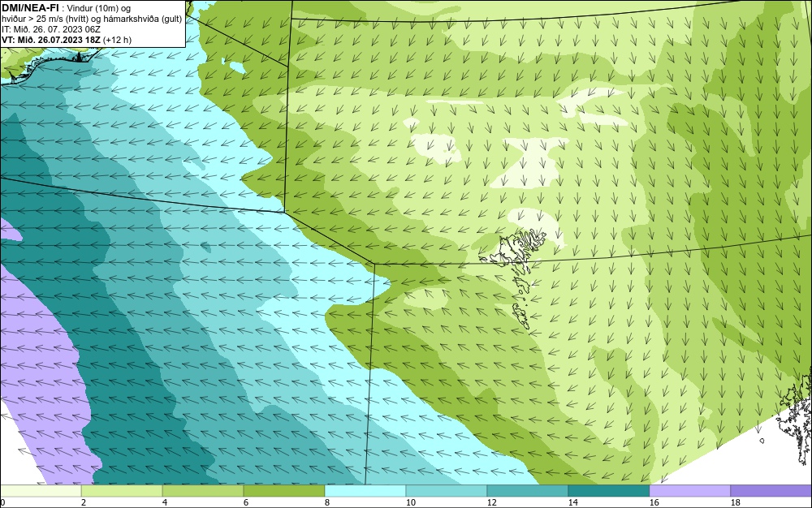Pick the darker green 6–8 m/s swatch
This screenshot has width=812, height=508.
tap(283, 490)
